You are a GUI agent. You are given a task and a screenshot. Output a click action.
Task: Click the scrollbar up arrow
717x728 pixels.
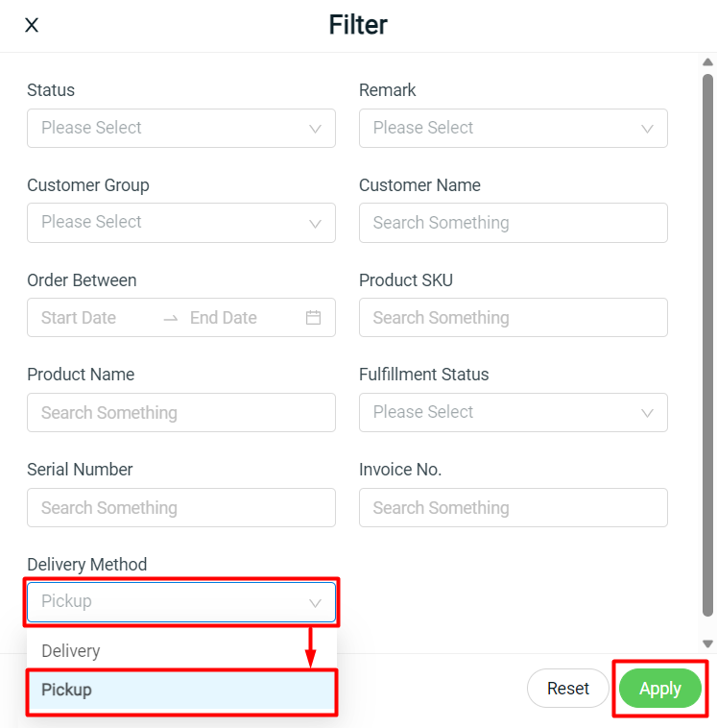707,62
